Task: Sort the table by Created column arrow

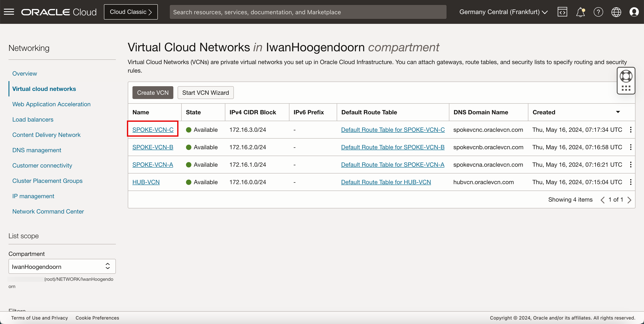Action: (x=618, y=112)
